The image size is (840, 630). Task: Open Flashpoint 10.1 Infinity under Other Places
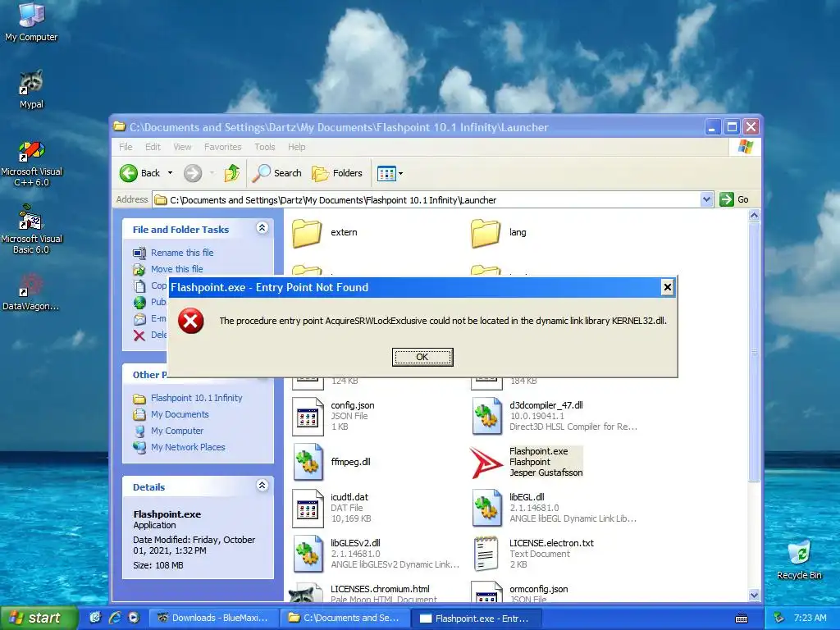[x=196, y=398]
